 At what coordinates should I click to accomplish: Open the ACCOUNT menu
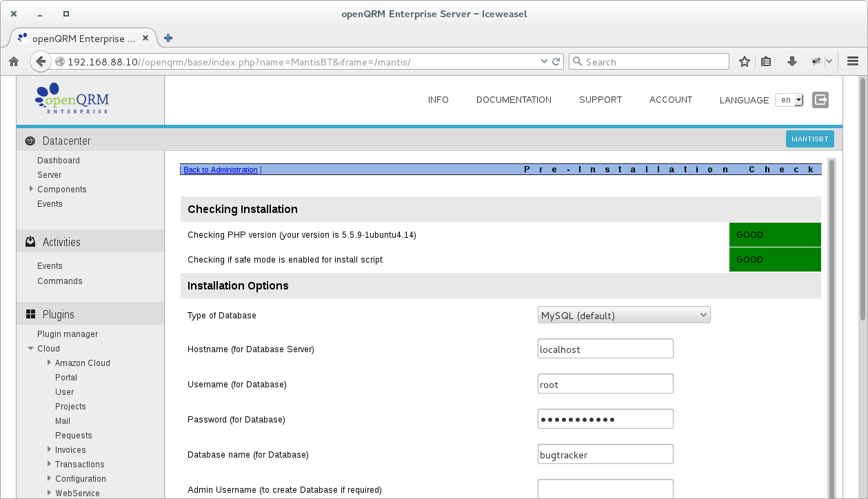pos(671,100)
